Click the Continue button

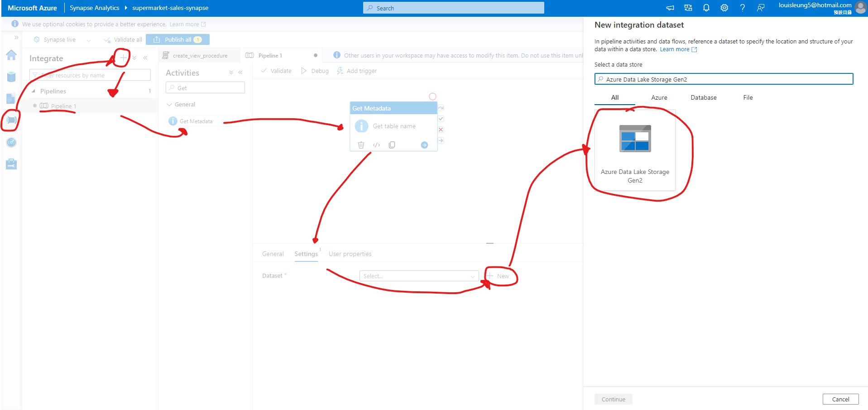tap(613, 399)
